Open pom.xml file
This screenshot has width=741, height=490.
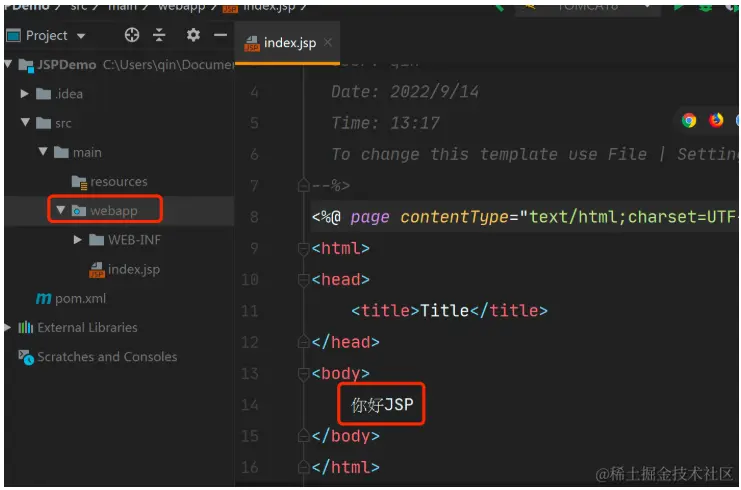(x=80, y=299)
